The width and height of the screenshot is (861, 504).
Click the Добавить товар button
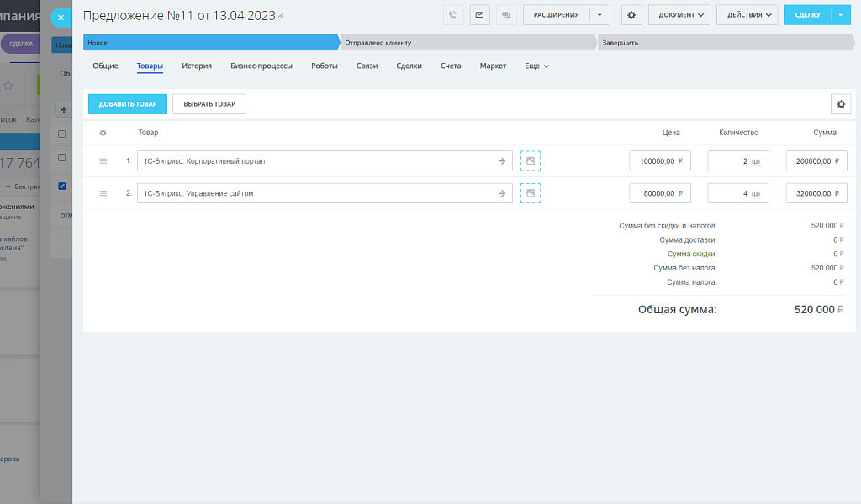pyautogui.click(x=128, y=104)
